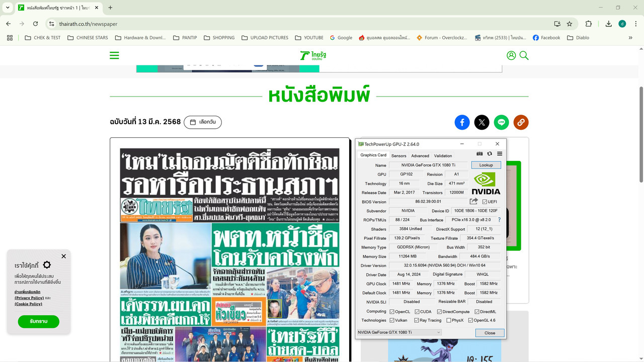This screenshot has width=644, height=362.
Task: Toggle the DirectML checkbox
Action: point(476,312)
